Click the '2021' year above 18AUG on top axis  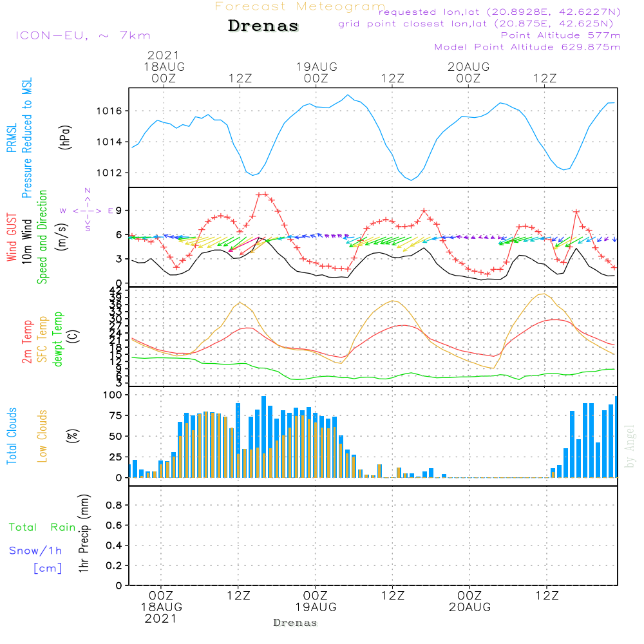pyautogui.click(x=164, y=55)
